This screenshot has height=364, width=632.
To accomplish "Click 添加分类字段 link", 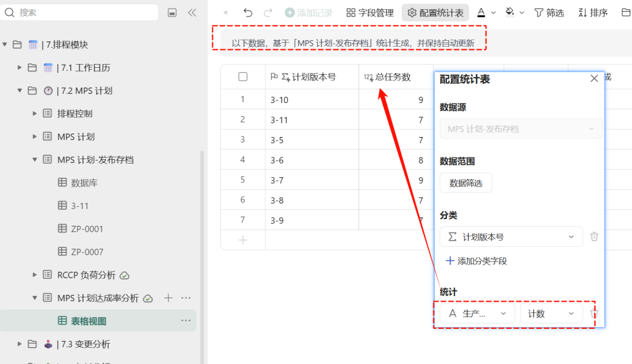I will (476, 261).
